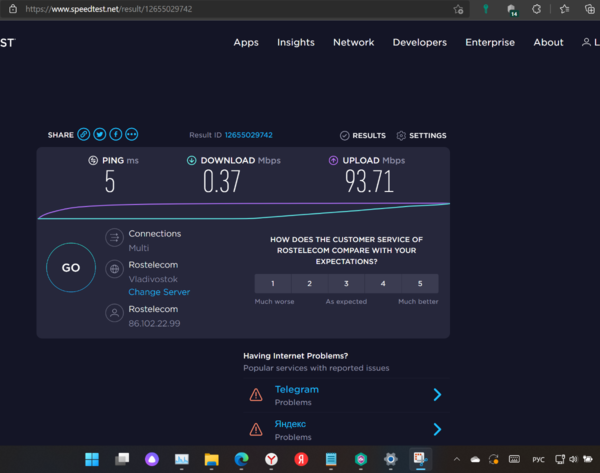
Task: Expand Яндекс problems chevron
Action: pyautogui.click(x=437, y=430)
